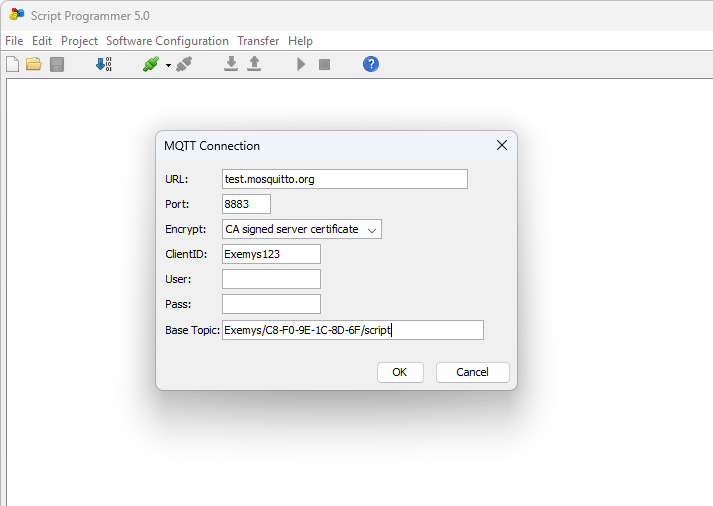Open the Software Configuration menu
This screenshot has height=506, width=713.
coord(167,41)
